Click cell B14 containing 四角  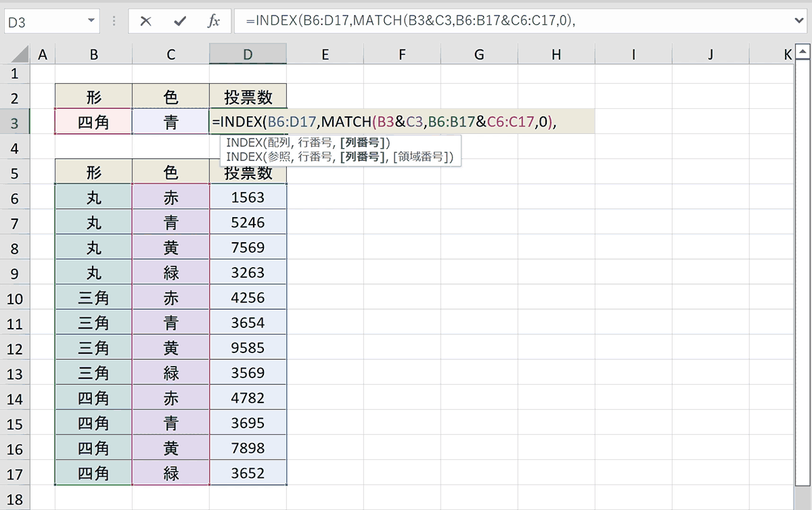[93, 398]
